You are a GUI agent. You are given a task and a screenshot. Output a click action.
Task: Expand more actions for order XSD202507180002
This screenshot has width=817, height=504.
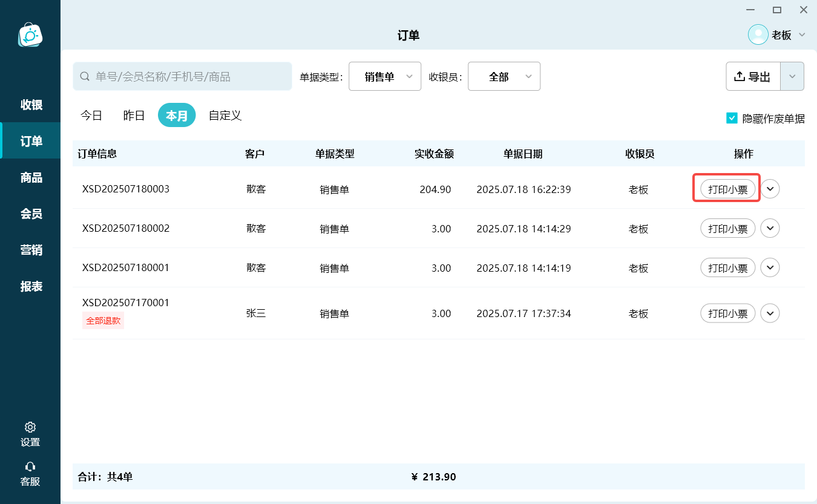tap(770, 228)
